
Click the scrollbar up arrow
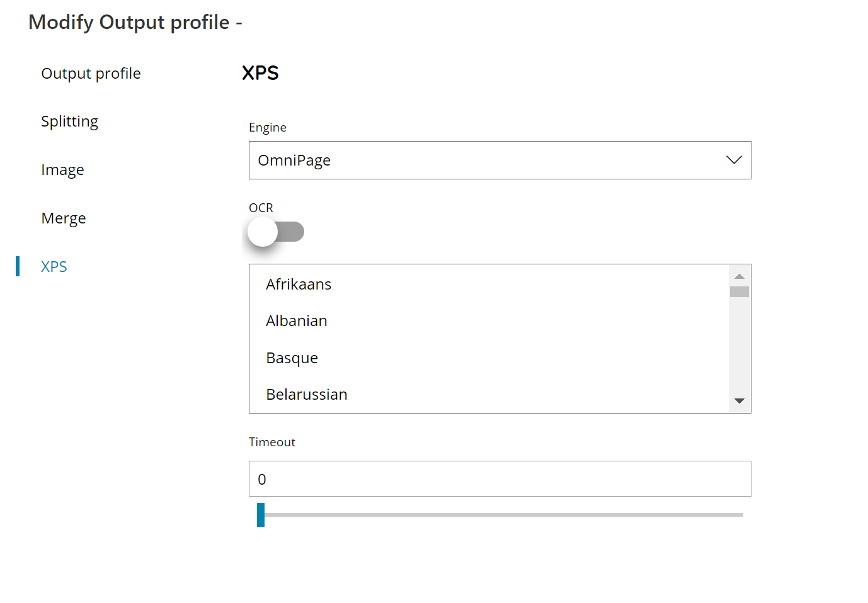click(x=740, y=274)
